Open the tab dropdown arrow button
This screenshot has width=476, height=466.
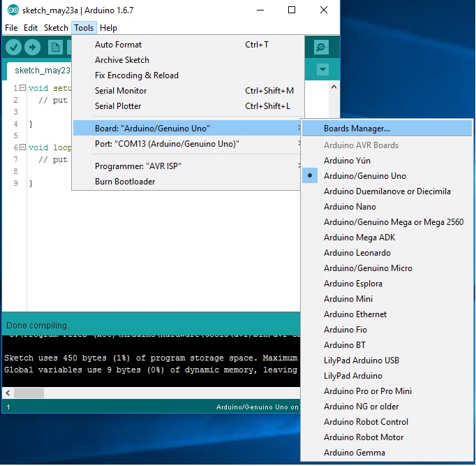point(322,70)
